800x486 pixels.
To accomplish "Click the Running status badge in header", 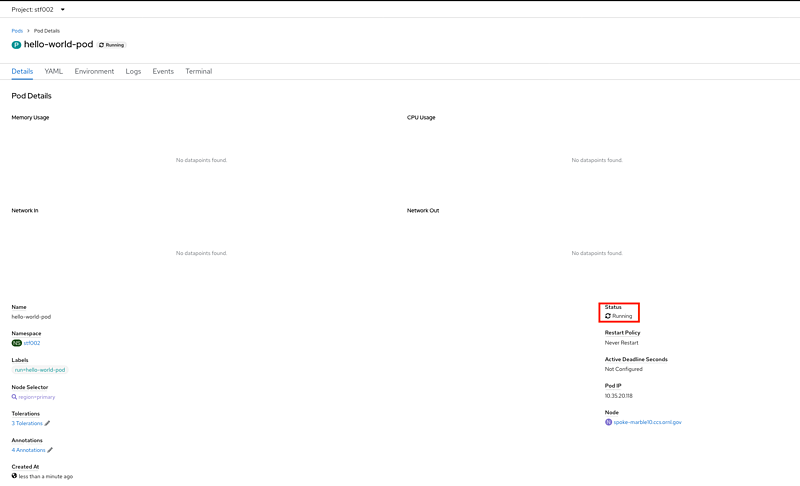I will pos(112,45).
